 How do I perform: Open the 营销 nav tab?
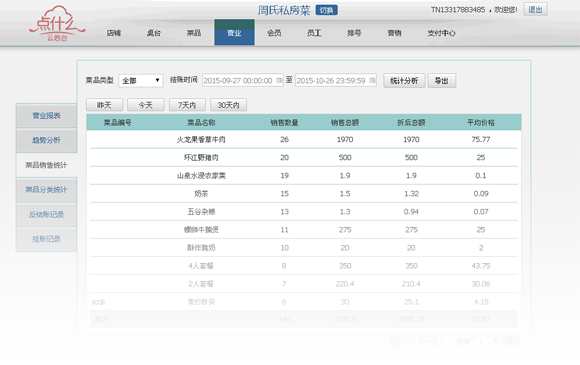click(394, 33)
